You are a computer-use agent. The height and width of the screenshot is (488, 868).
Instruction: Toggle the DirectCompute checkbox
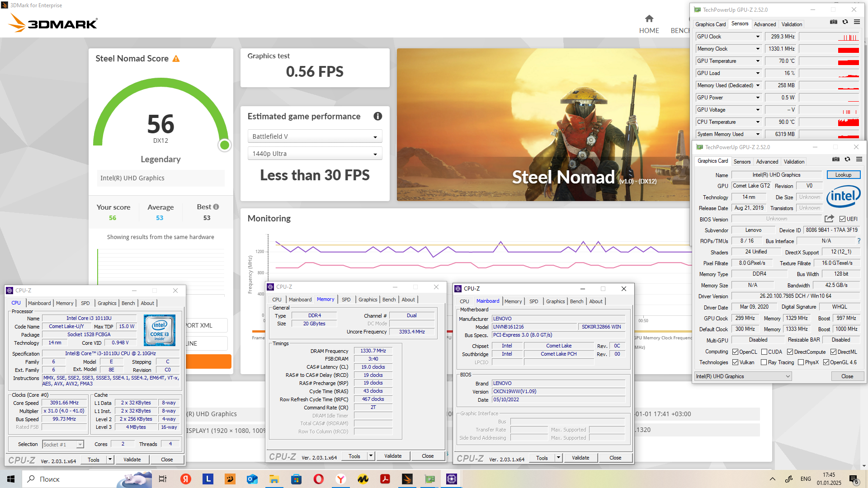[x=790, y=352]
